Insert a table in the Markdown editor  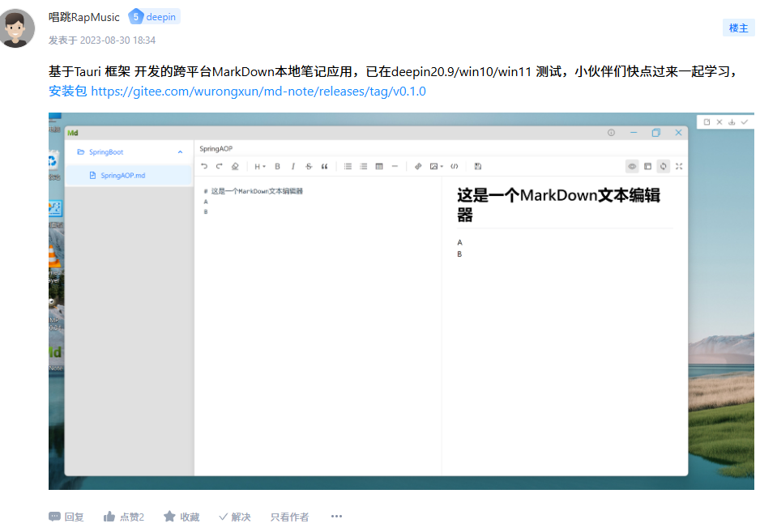coord(379,167)
